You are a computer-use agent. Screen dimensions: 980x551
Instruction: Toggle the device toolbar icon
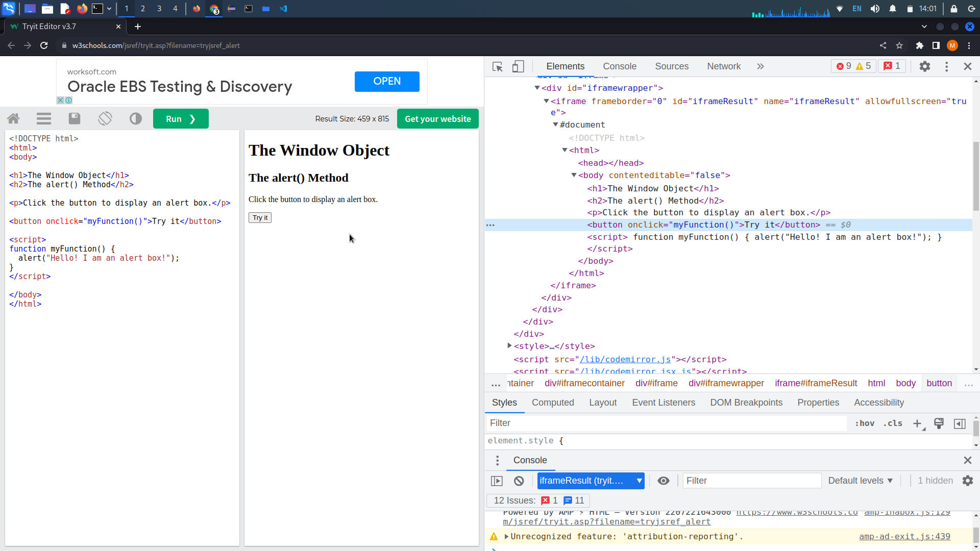(518, 66)
